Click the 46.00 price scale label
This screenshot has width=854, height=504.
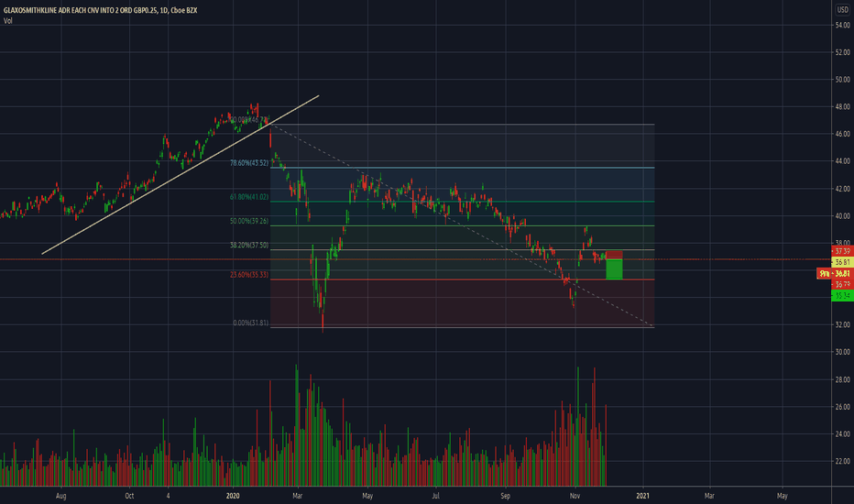click(x=843, y=134)
